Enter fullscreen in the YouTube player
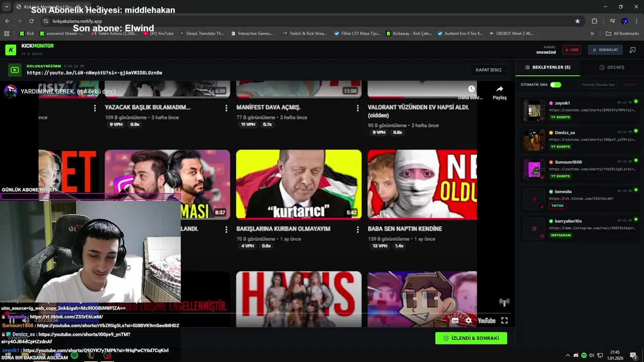 (504, 321)
